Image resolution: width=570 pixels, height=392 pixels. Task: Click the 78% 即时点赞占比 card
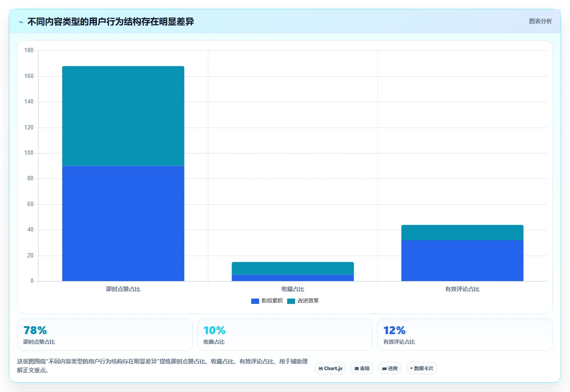105,335
